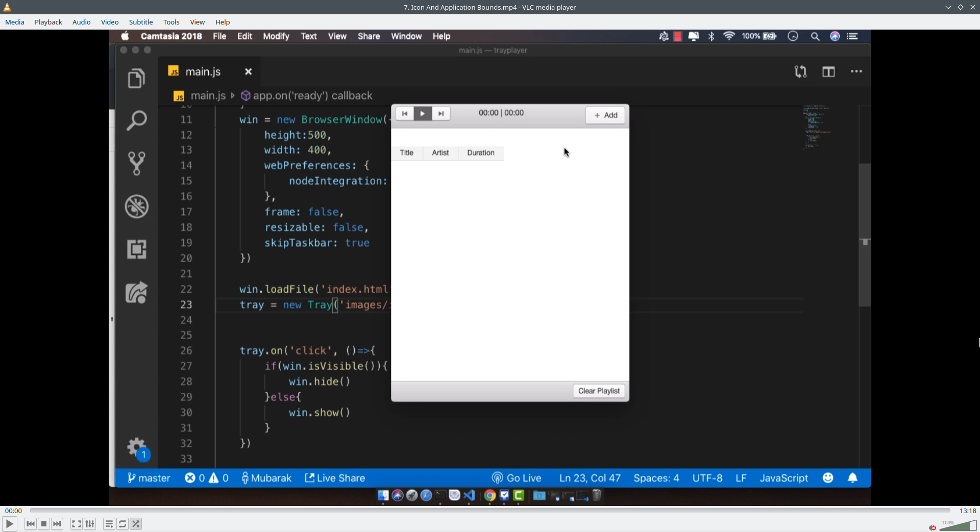Image resolution: width=980 pixels, height=532 pixels.
Task: Open the VLC Media menu
Action: [15, 22]
